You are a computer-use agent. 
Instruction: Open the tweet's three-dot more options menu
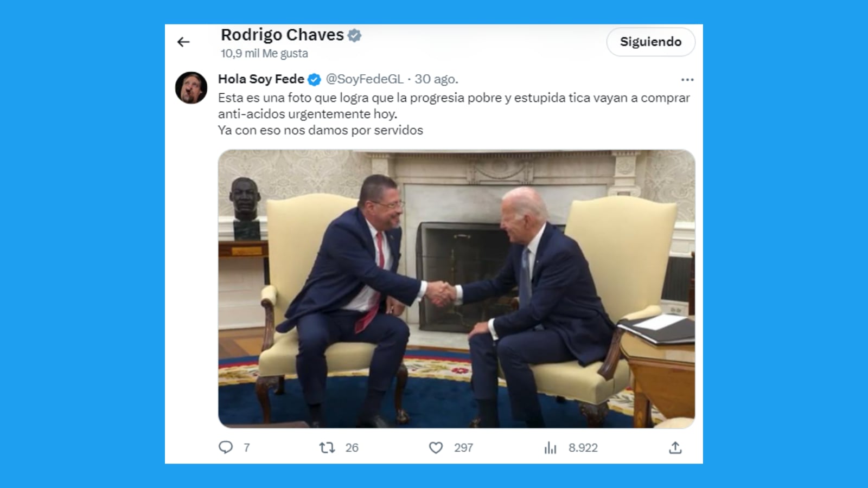pos(687,80)
